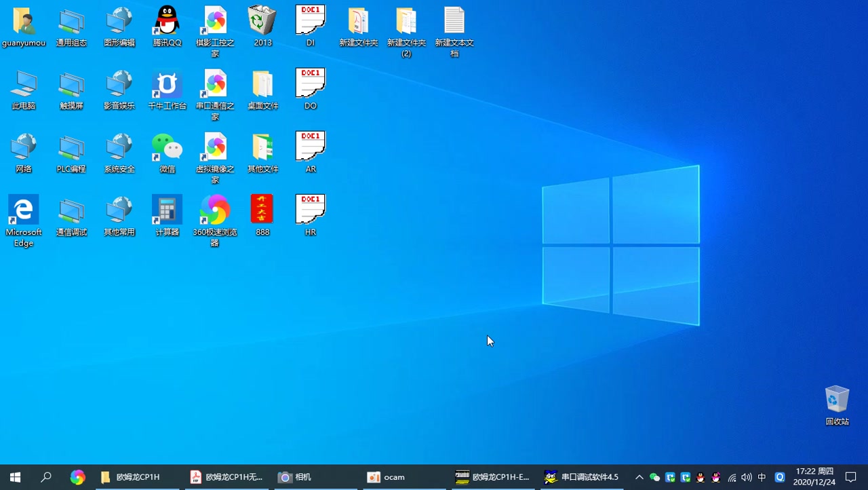Open 此电脑 on the desktop
This screenshot has width=868, height=490.
point(24,90)
